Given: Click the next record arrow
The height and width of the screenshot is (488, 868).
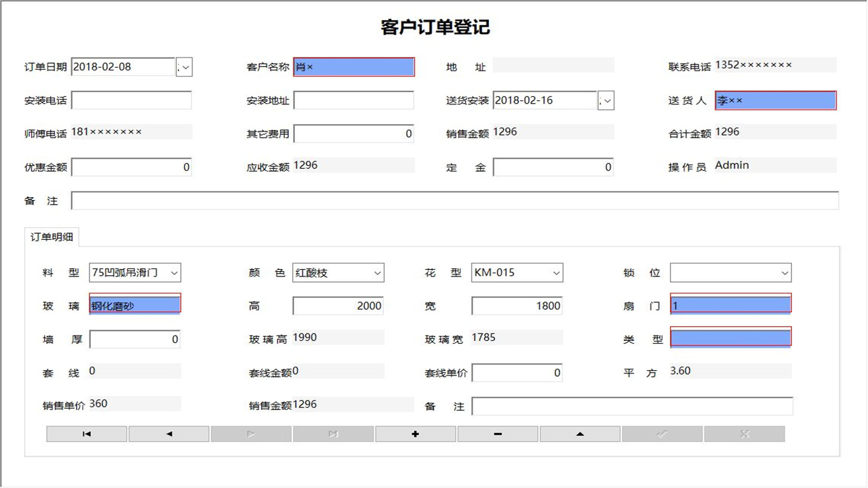Looking at the screenshot, I should [251, 433].
